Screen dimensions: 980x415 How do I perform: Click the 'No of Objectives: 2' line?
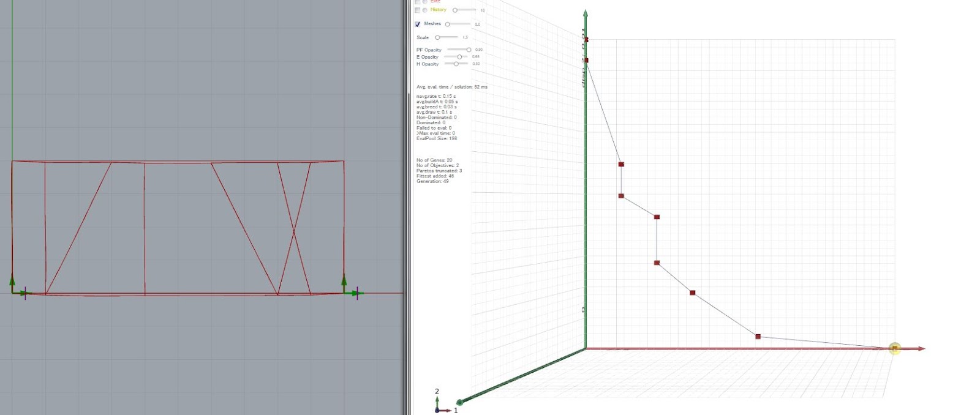[438, 166]
